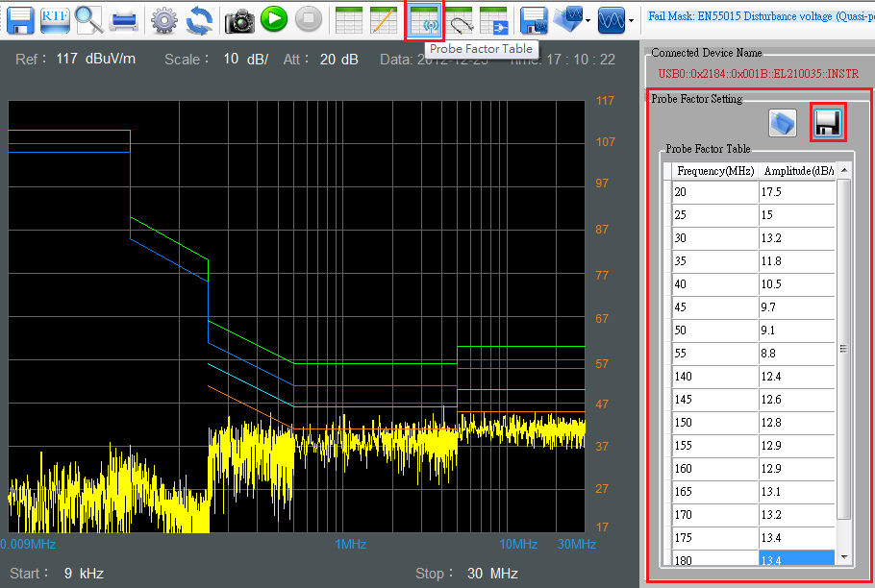Image resolution: width=875 pixels, height=588 pixels.
Task: Open settings with the gear icon
Action: tap(163, 21)
